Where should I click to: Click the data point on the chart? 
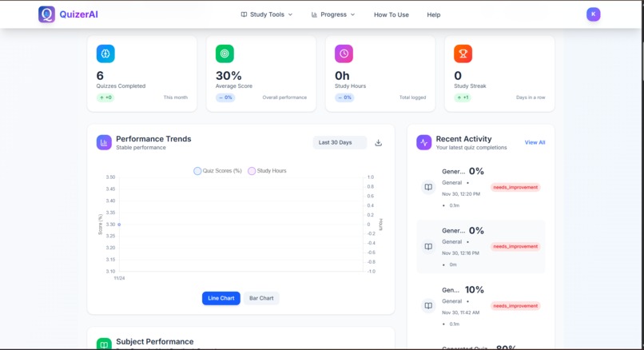click(x=119, y=225)
